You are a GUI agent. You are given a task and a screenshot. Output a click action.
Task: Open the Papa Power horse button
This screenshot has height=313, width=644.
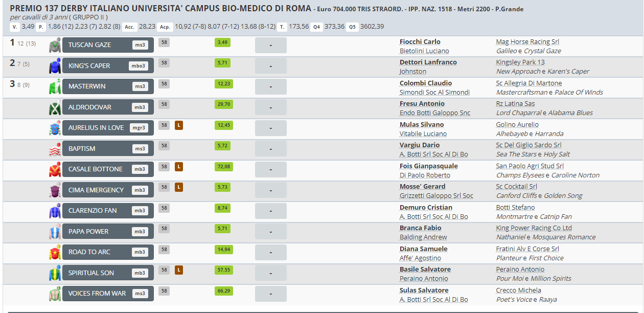coord(107,231)
